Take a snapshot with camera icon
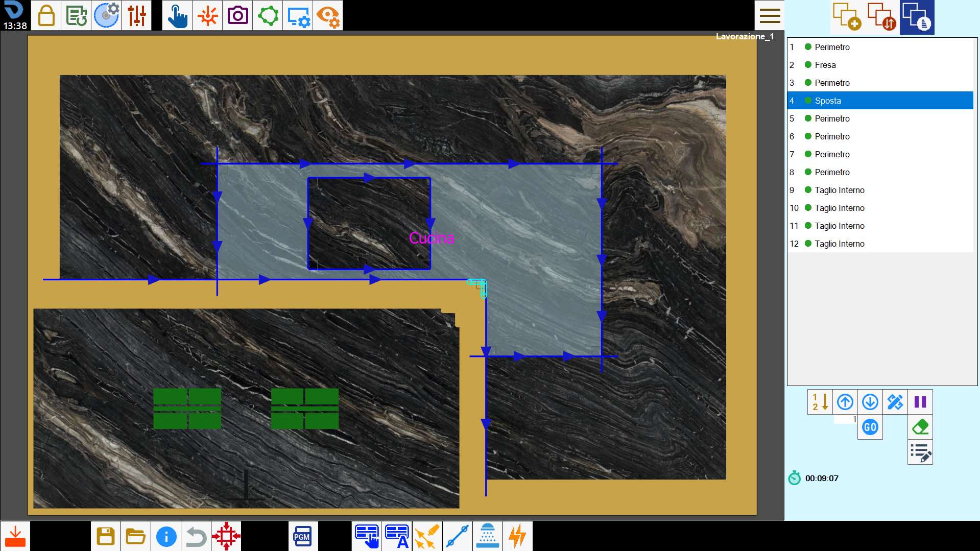 tap(237, 15)
